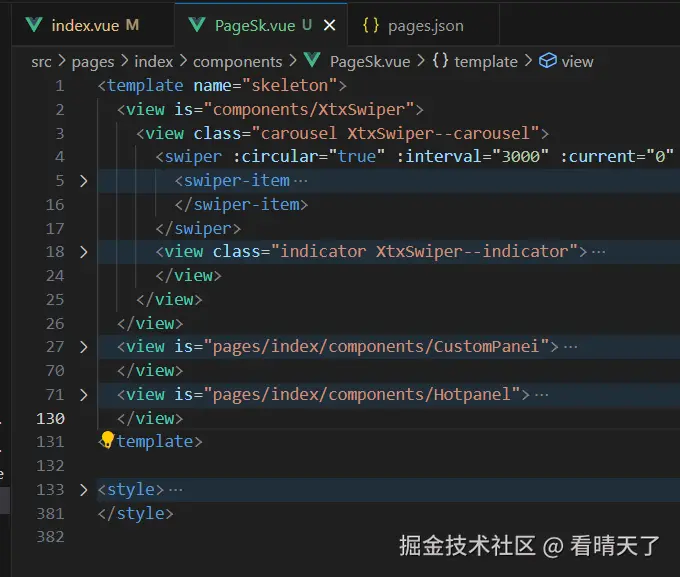This screenshot has height=577, width=680.
Task: Click the braces icon on pages.json tab
Action: click(x=371, y=25)
